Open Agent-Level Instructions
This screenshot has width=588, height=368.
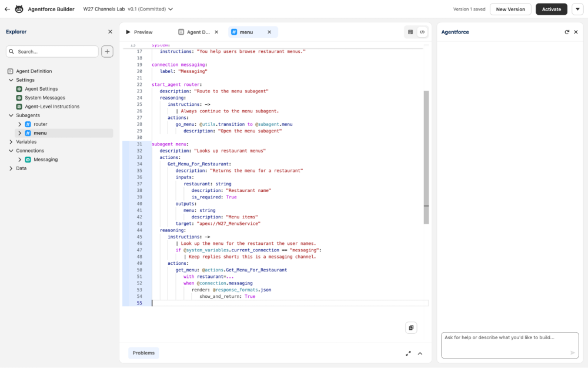tap(52, 106)
